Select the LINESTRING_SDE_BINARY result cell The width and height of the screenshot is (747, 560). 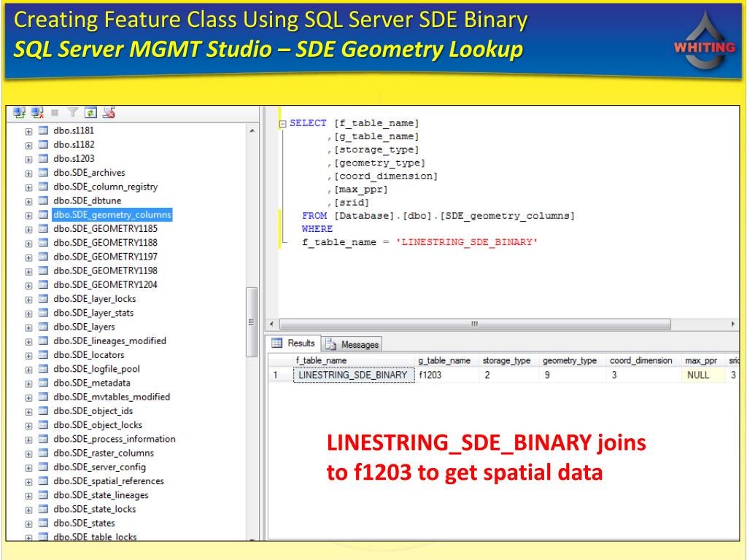click(x=354, y=376)
